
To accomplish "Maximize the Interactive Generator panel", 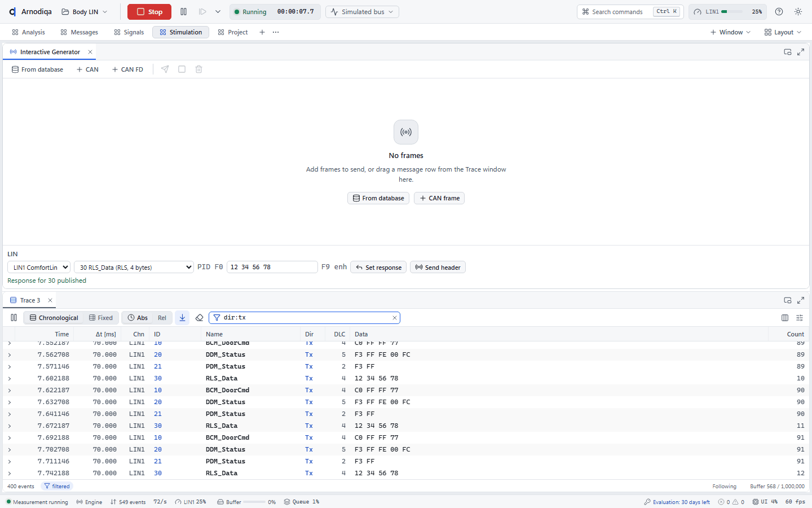I will pos(801,52).
